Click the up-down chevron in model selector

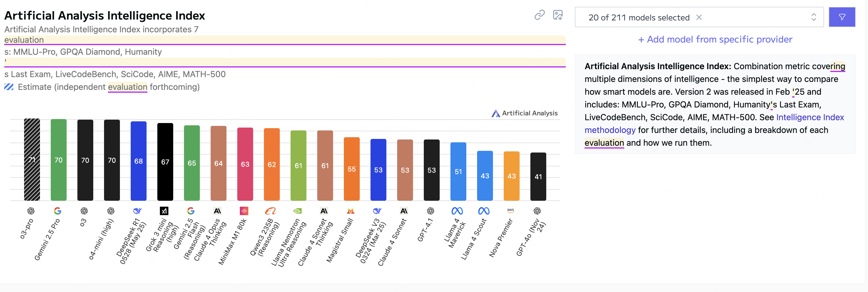pyautogui.click(x=813, y=17)
